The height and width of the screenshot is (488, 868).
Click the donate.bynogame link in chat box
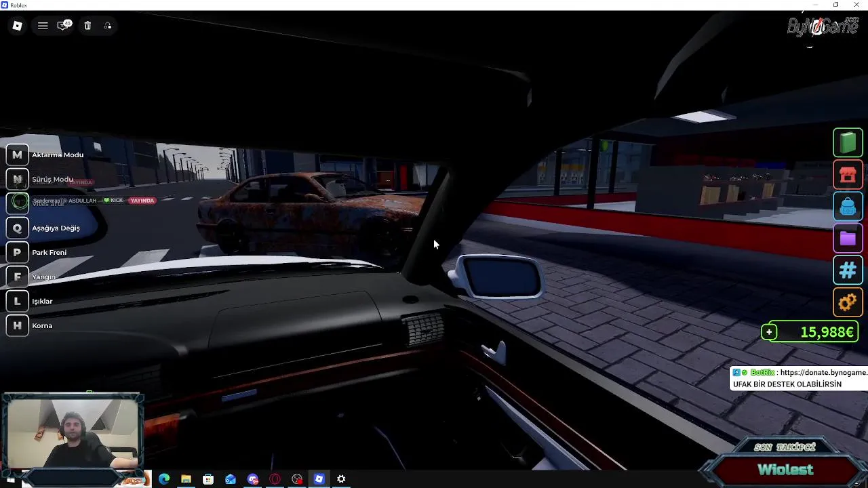click(823, 373)
